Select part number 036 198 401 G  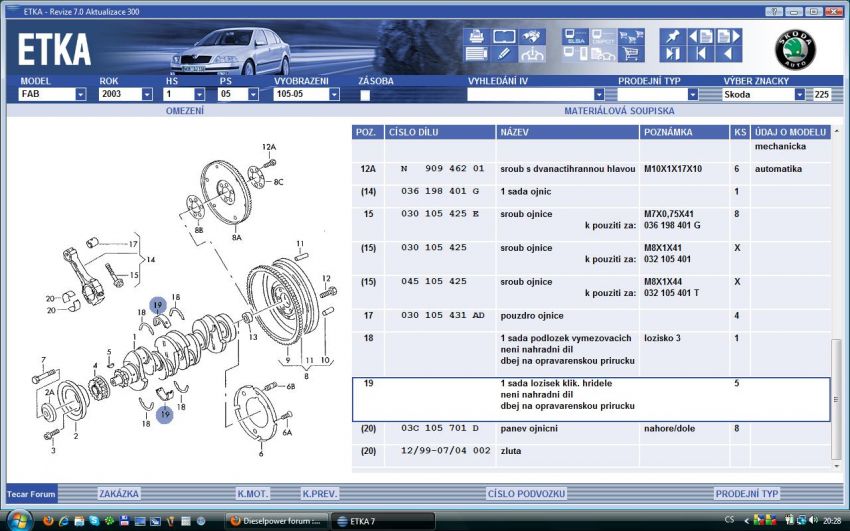440,191
